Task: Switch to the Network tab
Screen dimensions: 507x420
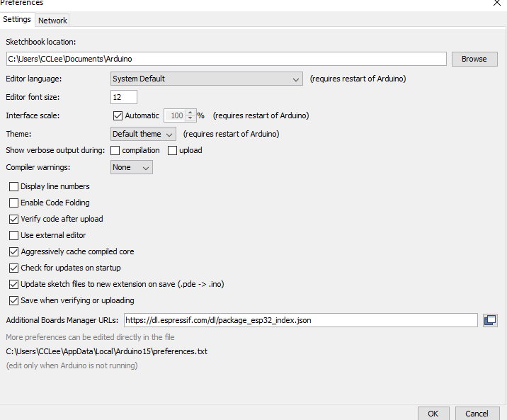Action: (x=52, y=21)
